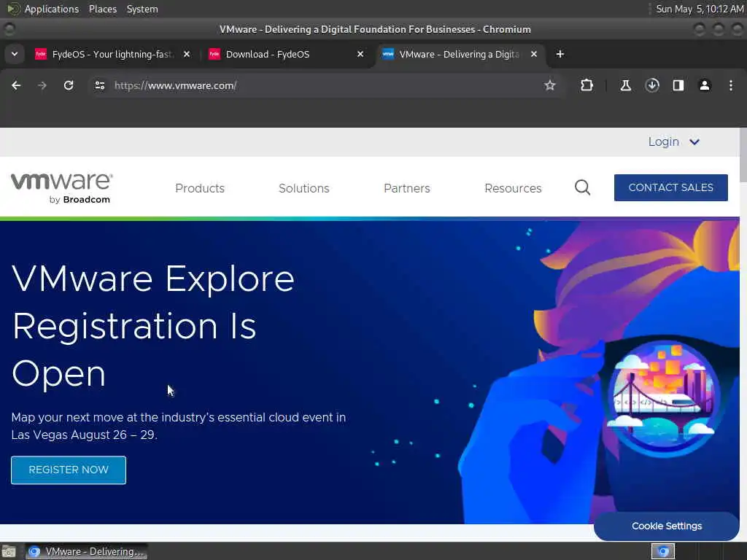The height and width of the screenshot is (560, 747).
Task: Switch to FydeOS - Your lightning-fast tab
Action: tap(112, 54)
